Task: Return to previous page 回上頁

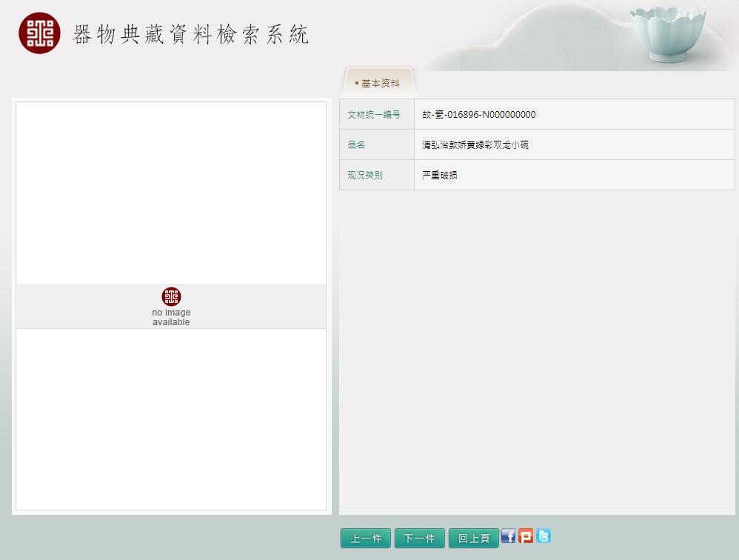Action: (x=474, y=539)
